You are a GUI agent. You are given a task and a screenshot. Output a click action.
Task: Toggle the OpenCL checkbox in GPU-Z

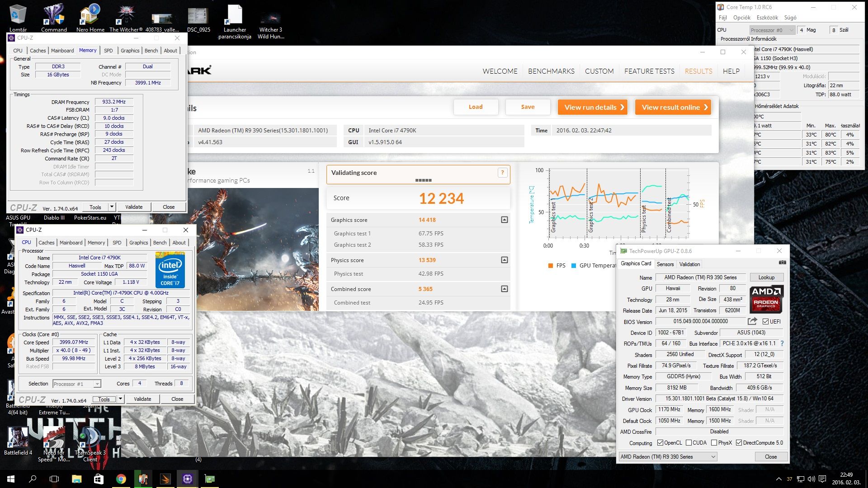pos(660,443)
